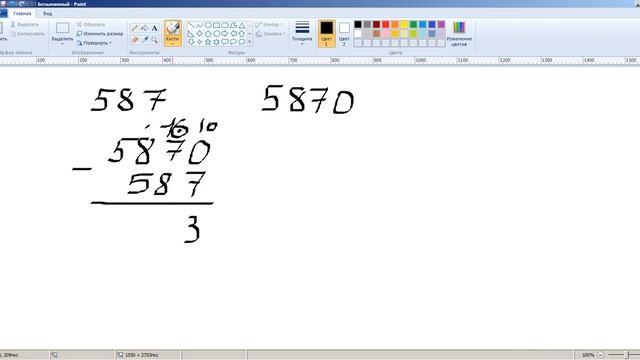The width and height of the screenshot is (640, 360).
Task: Select the Pencil tool
Action: click(x=134, y=28)
